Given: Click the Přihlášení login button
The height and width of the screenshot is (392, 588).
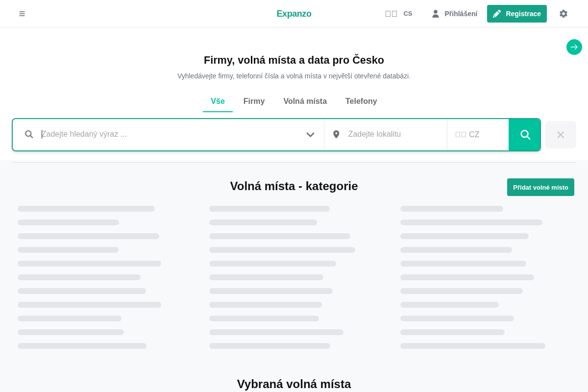Looking at the screenshot, I should pyautogui.click(x=454, y=14).
